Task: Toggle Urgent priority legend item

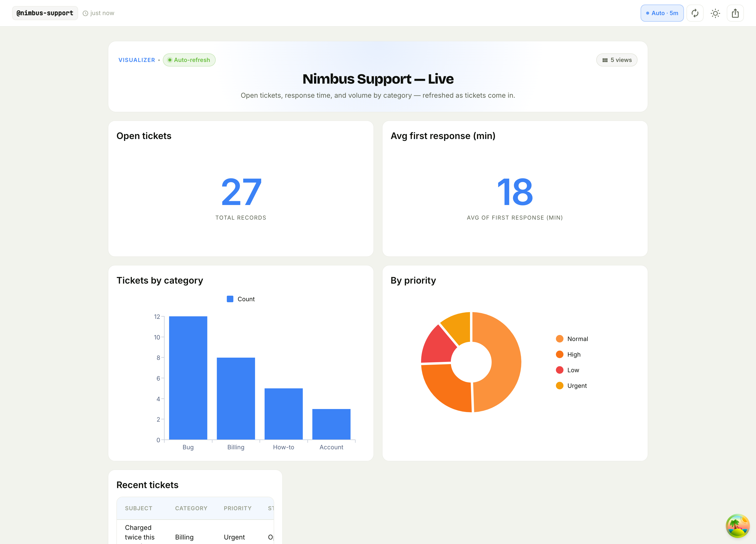Action: (x=571, y=385)
